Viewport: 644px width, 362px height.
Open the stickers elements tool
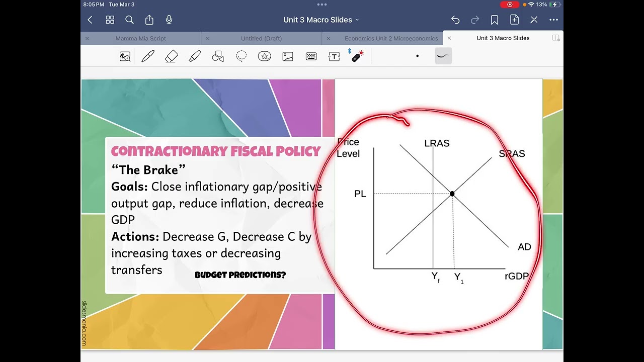265,56
